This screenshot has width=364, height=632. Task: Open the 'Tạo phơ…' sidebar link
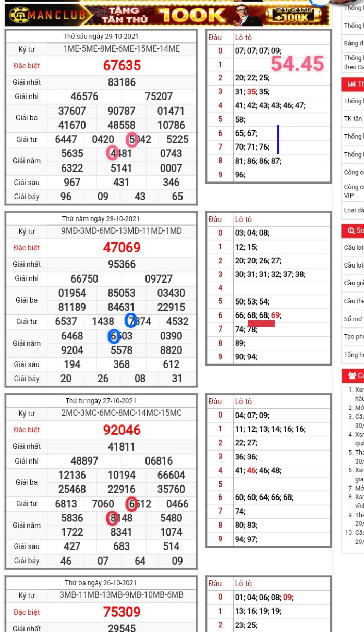point(354,336)
